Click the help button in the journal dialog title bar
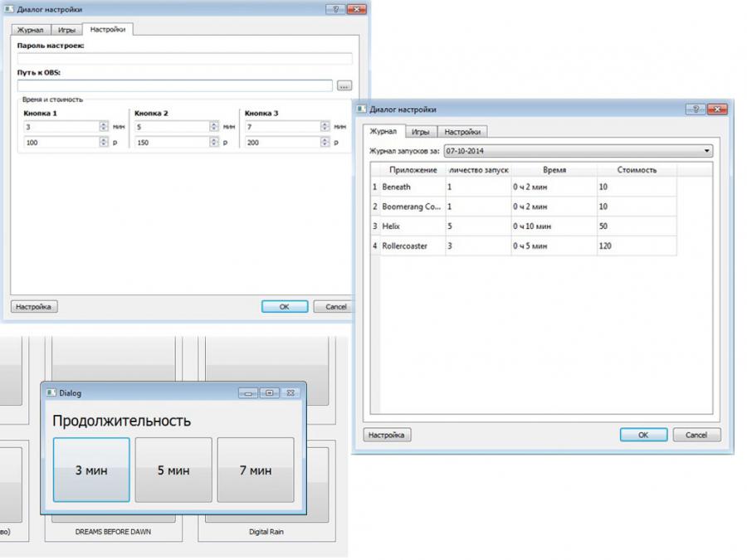Viewport: 747px width, 560px height. click(696, 110)
